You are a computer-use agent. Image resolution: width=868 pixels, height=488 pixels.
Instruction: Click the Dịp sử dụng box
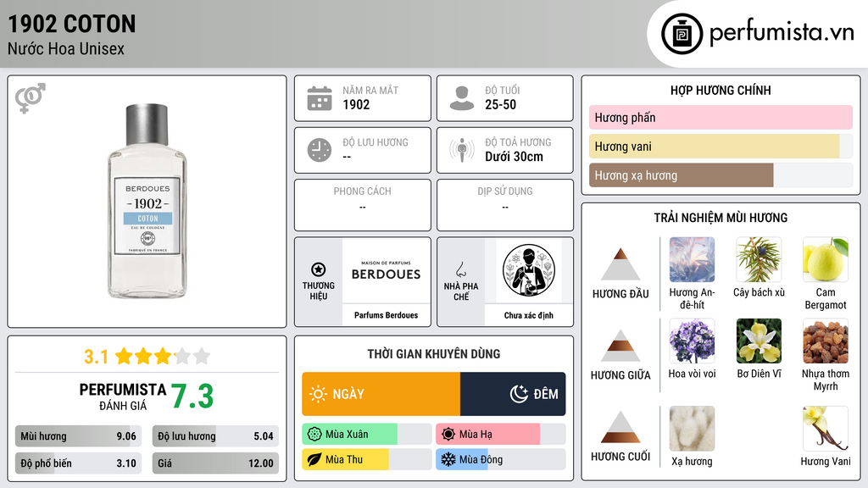505,205
